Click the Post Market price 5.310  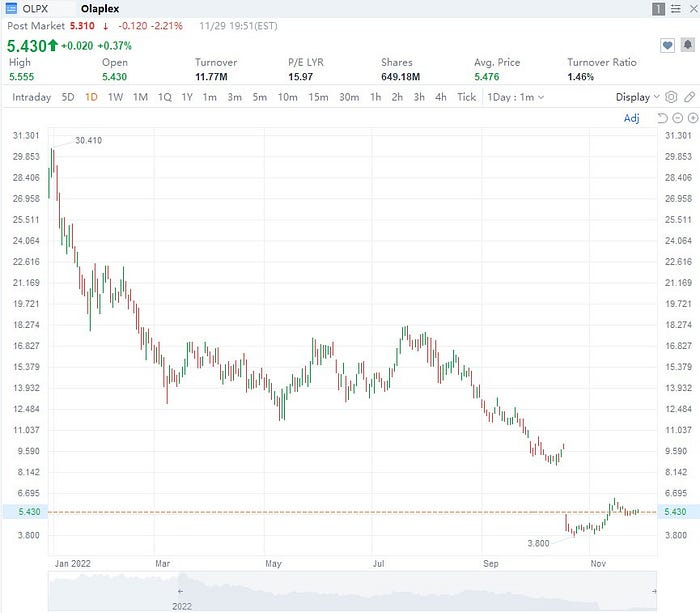click(x=82, y=26)
